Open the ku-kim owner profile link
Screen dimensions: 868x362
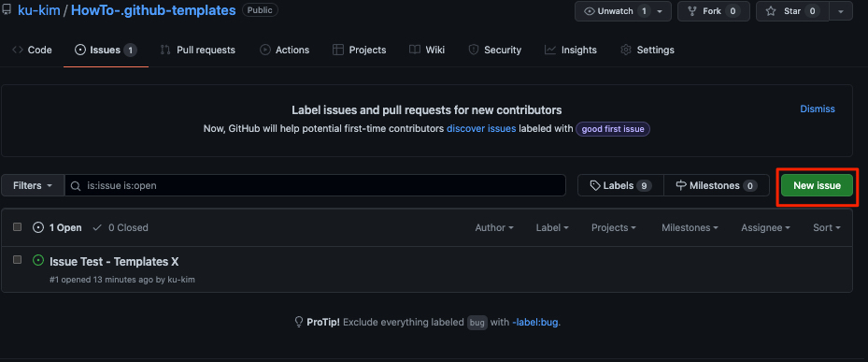[x=39, y=10]
